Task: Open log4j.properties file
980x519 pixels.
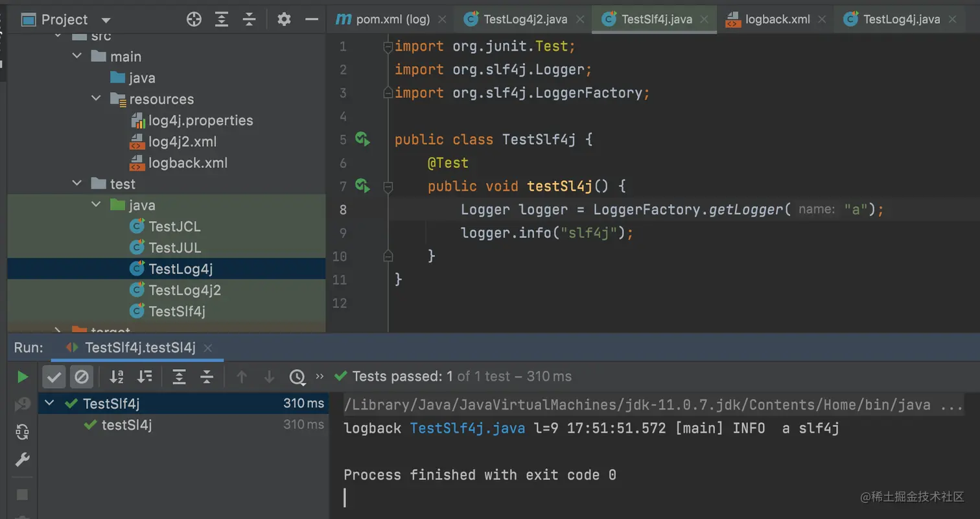Action: tap(192, 120)
